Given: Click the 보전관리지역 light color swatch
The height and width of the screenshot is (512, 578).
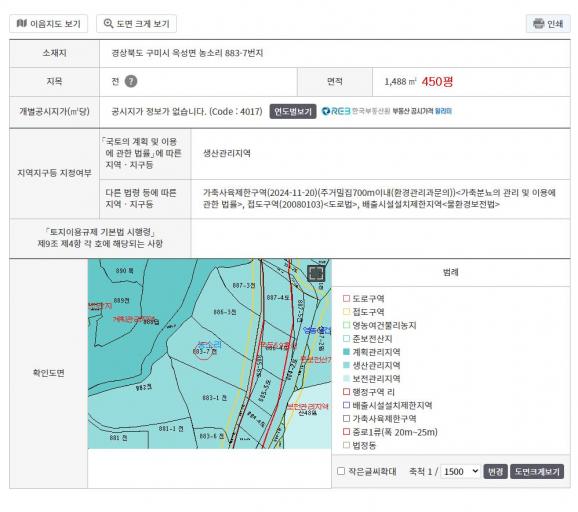Looking at the screenshot, I should (346, 378).
